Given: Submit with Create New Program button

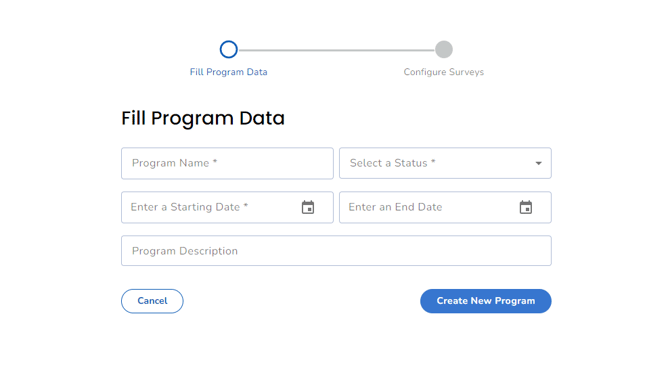Looking at the screenshot, I should click(x=486, y=301).
